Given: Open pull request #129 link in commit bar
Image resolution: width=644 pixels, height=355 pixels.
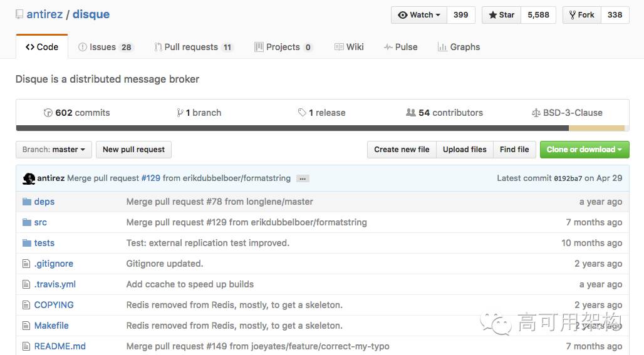Looking at the screenshot, I should (x=151, y=178).
